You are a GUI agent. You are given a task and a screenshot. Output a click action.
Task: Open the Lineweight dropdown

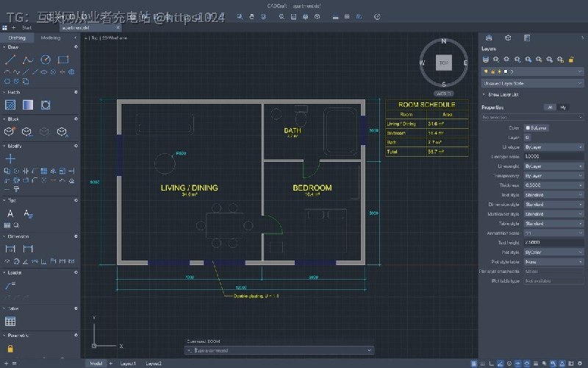coord(553,166)
